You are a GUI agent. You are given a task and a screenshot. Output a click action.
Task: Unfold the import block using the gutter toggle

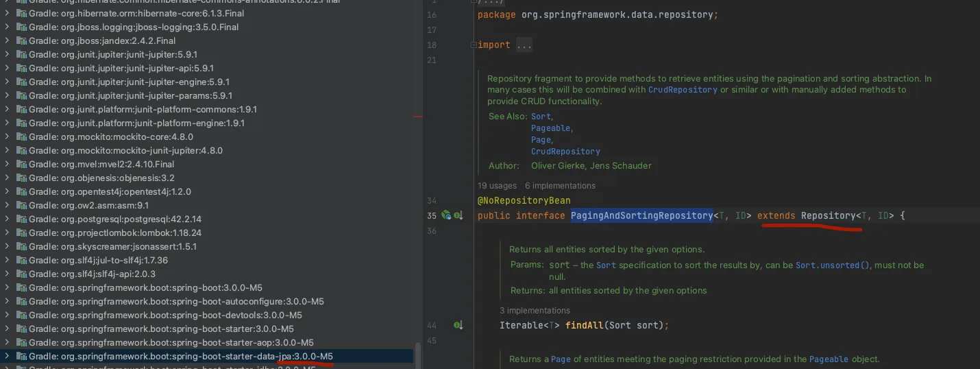click(473, 45)
